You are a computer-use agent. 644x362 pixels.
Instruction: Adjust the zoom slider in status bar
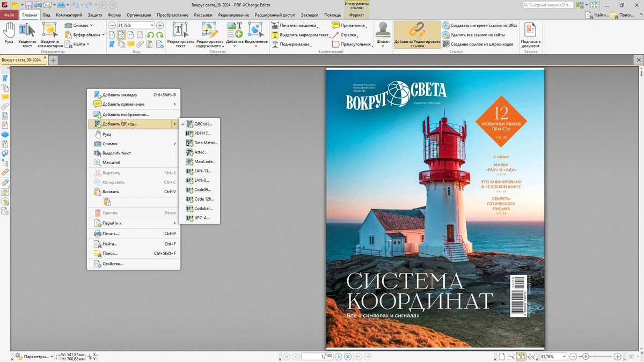[x=586, y=357]
